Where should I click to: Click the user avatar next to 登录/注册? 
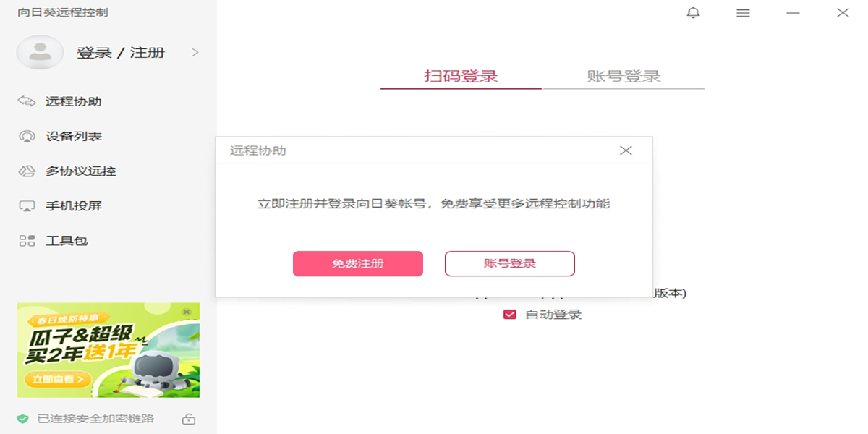[x=40, y=52]
